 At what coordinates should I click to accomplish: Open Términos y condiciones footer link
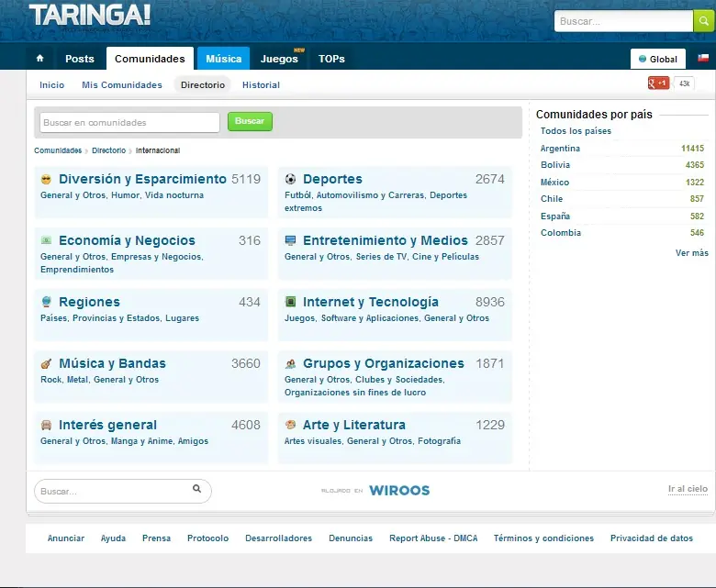543,538
